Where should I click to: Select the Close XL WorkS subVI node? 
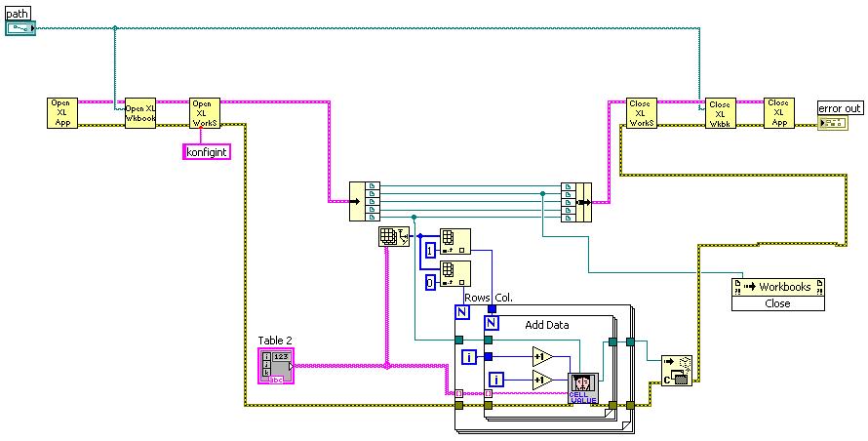642,113
